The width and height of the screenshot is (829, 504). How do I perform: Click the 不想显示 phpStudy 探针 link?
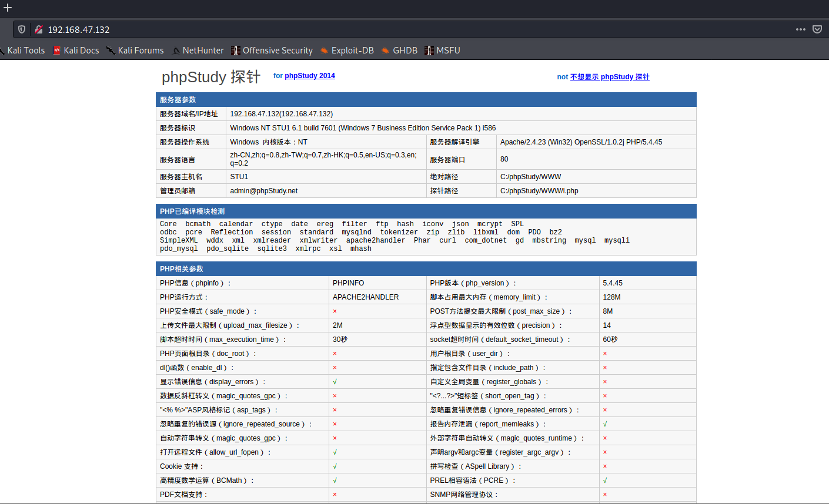coord(610,77)
